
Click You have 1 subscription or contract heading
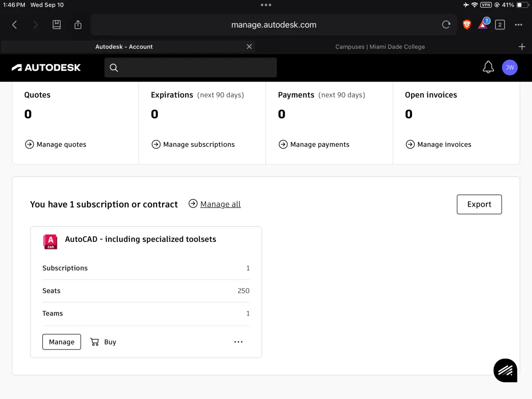pos(104,204)
